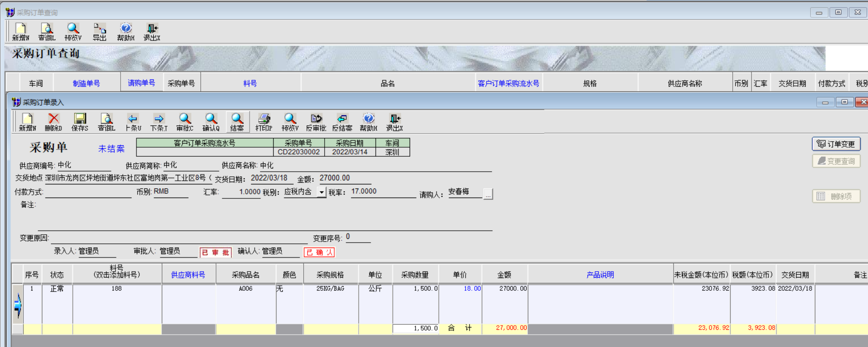
Task: Click 删除D icon in the order entry toolbar
Action: 53,122
